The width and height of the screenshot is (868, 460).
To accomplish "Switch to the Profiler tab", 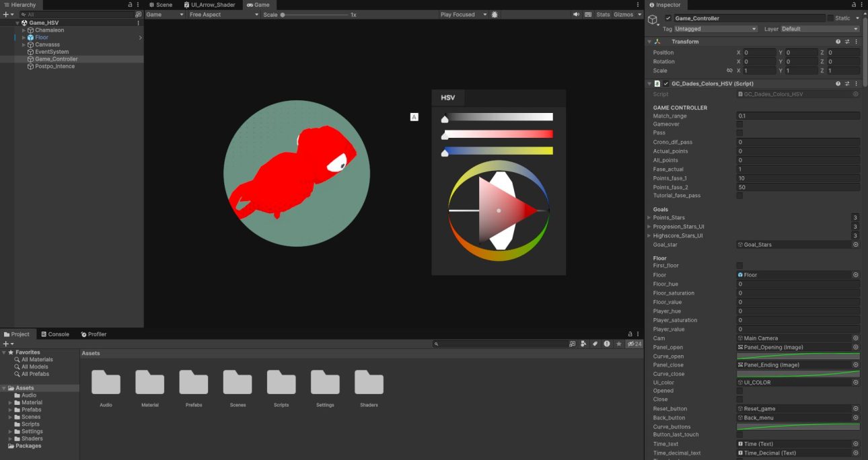I will point(94,334).
